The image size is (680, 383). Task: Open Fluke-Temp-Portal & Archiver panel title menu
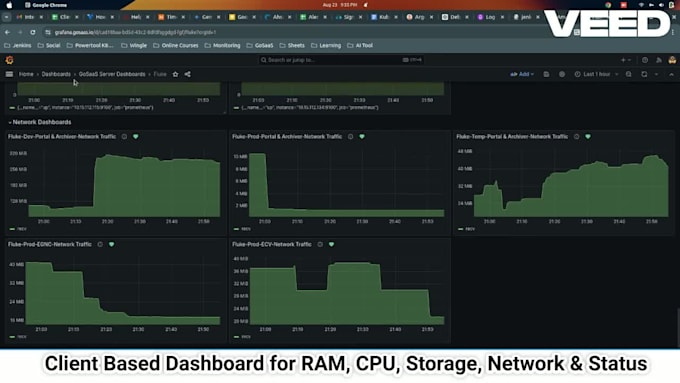click(512, 137)
